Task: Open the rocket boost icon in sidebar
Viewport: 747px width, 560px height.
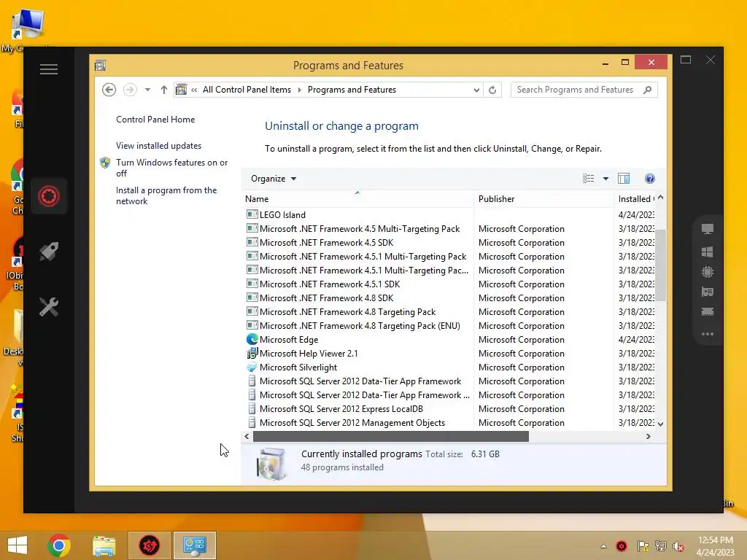Action: pyautogui.click(x=49, y=252)
